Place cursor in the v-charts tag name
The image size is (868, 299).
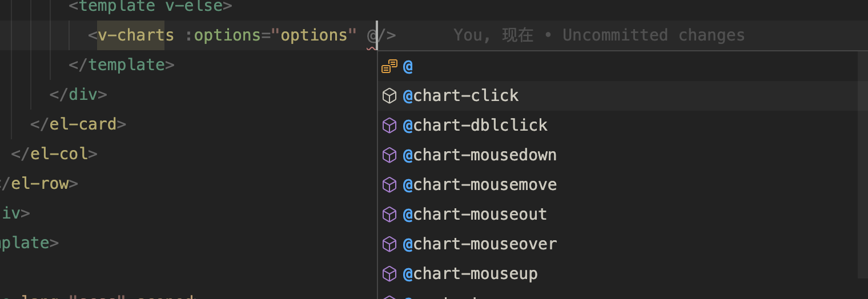pos(136,35)
